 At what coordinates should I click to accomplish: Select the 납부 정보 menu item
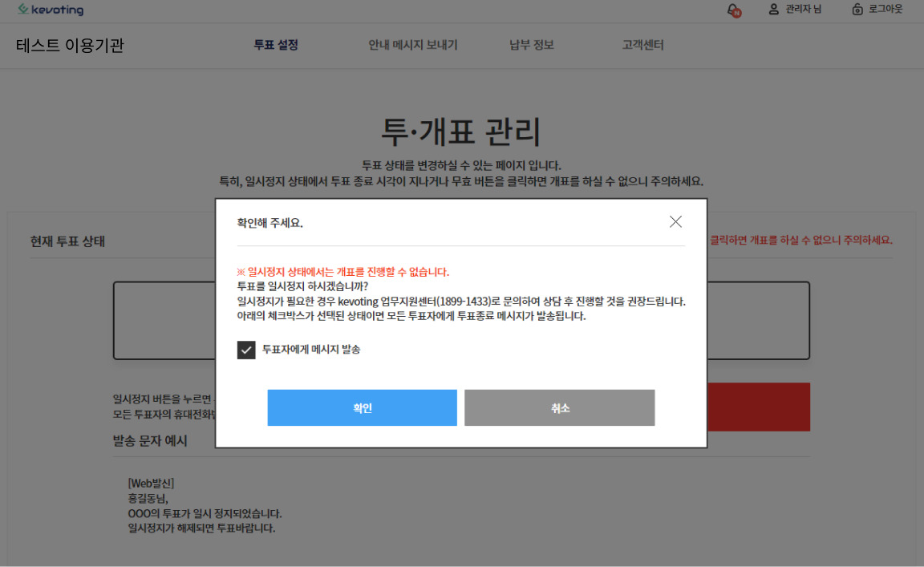coord(531,46)
